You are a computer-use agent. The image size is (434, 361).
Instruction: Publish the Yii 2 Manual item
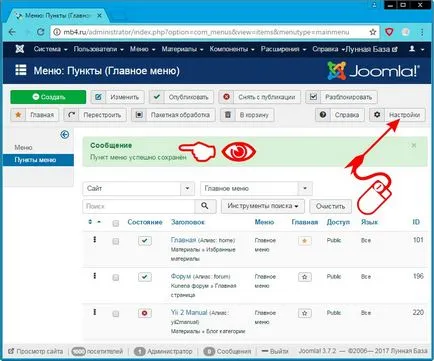click(x=145, y=313)
